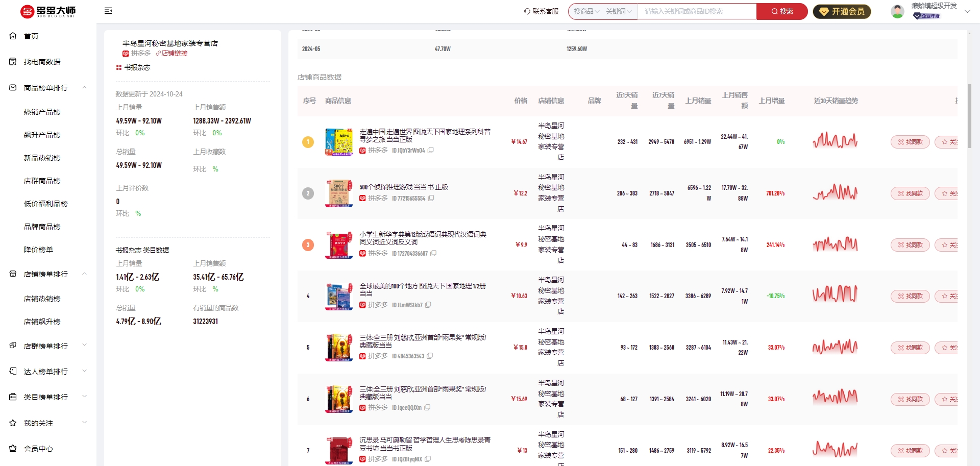Click 上月销量 column header
This screenshot has height=466, width=980.
(698, 101)
